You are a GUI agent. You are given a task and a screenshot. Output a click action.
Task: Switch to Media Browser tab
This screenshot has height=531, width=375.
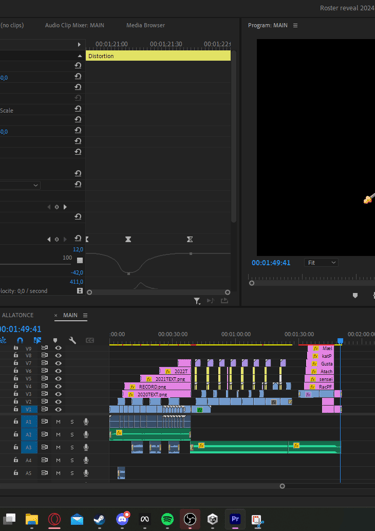coord(145,25)
